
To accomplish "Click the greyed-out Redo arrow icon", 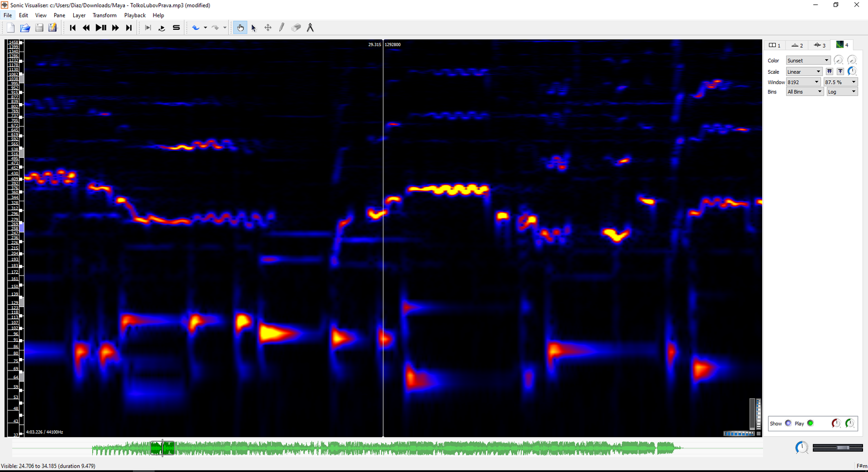I will pyautogui.click(x=215, y=28).
